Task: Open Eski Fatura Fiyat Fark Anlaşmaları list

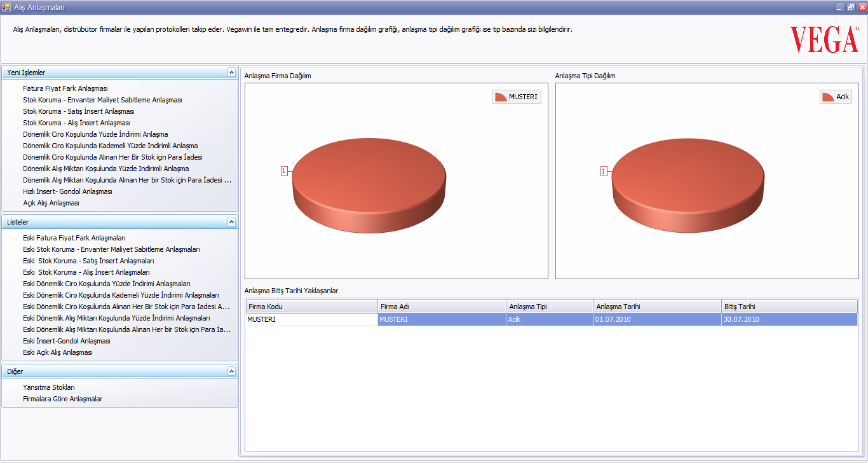Action: click(x=74, y=238)
